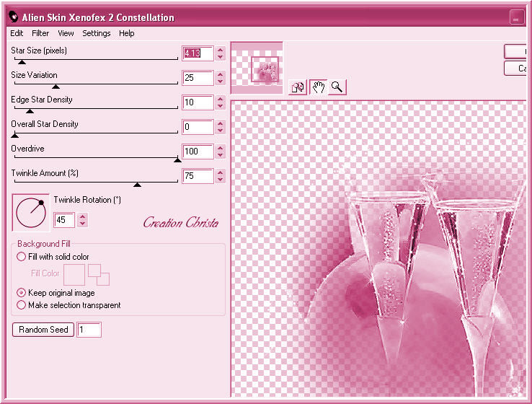
Task: Click the Twinkle Amount slider handle
Action: pyautogui.click(x=137, y=185)
